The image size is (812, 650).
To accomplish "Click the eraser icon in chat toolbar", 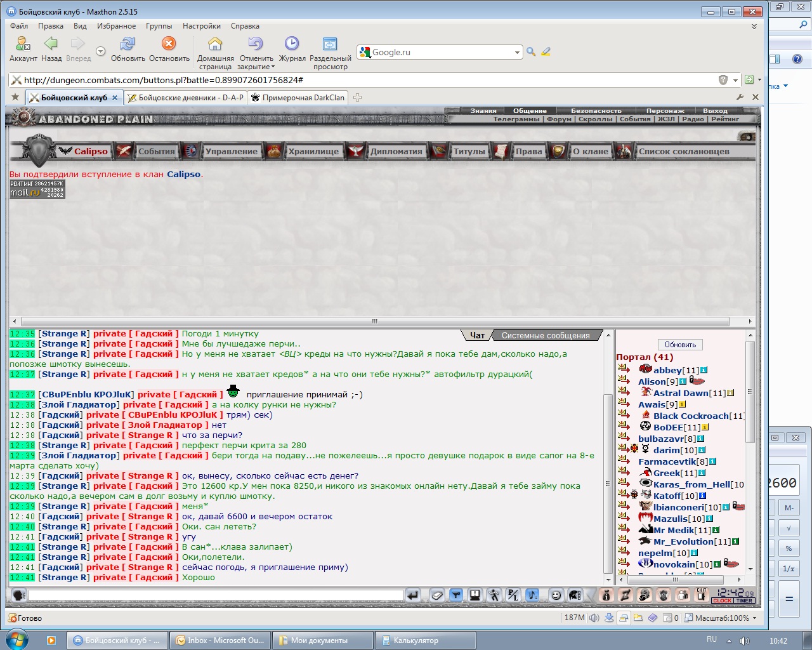I will pyautogui.click(x=437, y=595).
